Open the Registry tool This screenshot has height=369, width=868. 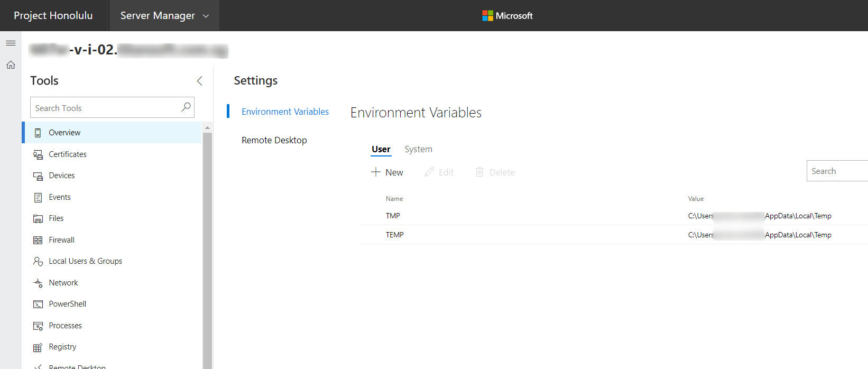point(62,347)
